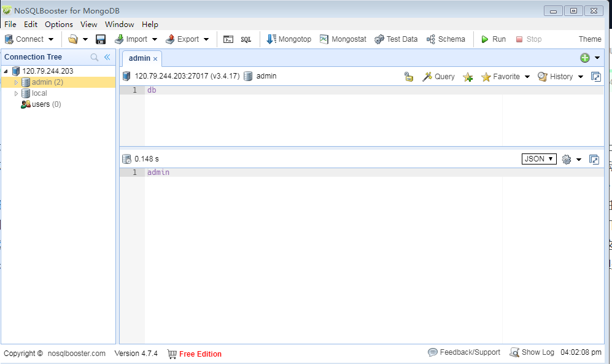The height and width of the screenshot is (364, 612).
Task: Open the Favorite list
Action: (x=500, y=77)
